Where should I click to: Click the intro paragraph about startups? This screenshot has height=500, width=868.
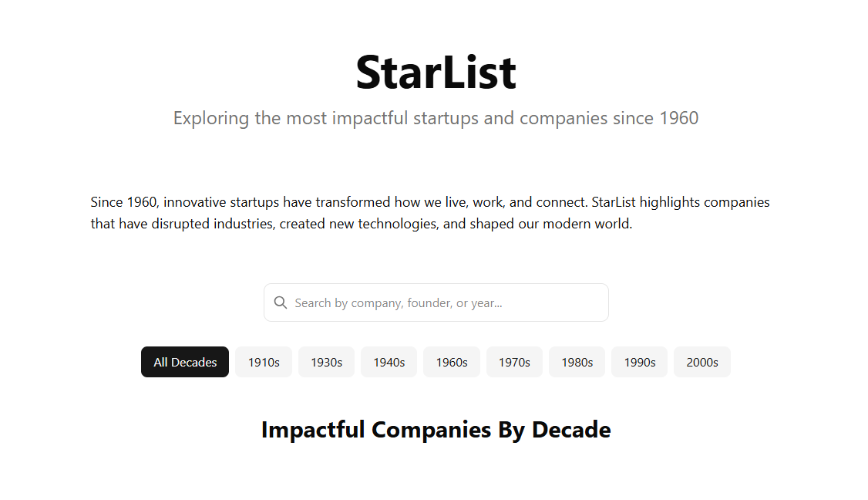point(430,212)
